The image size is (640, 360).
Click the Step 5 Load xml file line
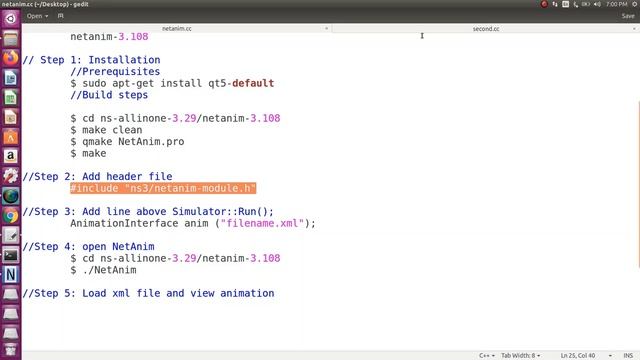pyautogui.click(x=148, y=293)
